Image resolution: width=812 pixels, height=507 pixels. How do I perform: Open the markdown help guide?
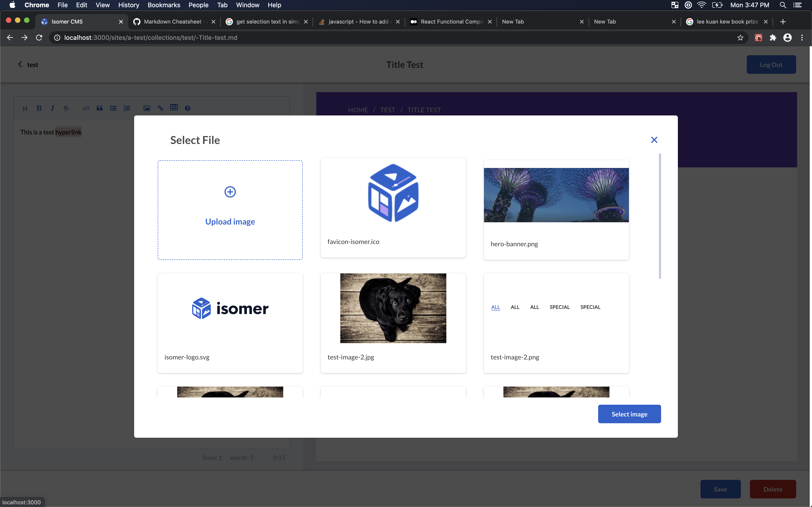pyautogui.click(x=188, y=108)
